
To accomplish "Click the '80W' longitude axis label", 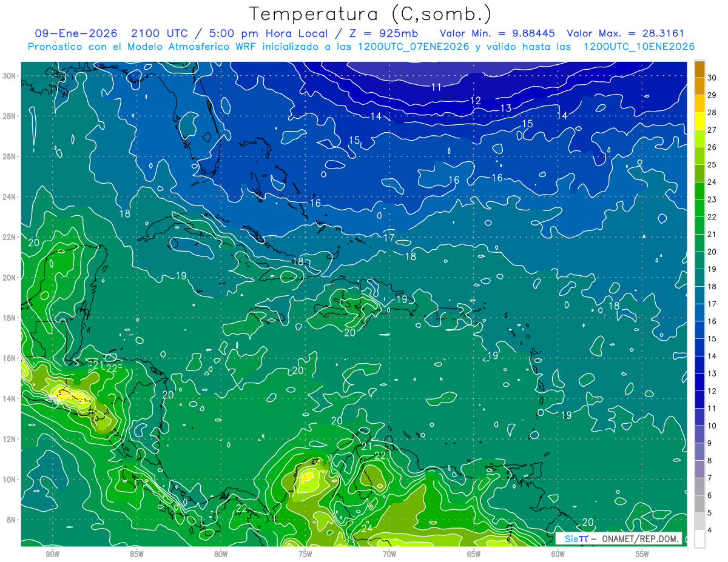I will click(221, 554).
